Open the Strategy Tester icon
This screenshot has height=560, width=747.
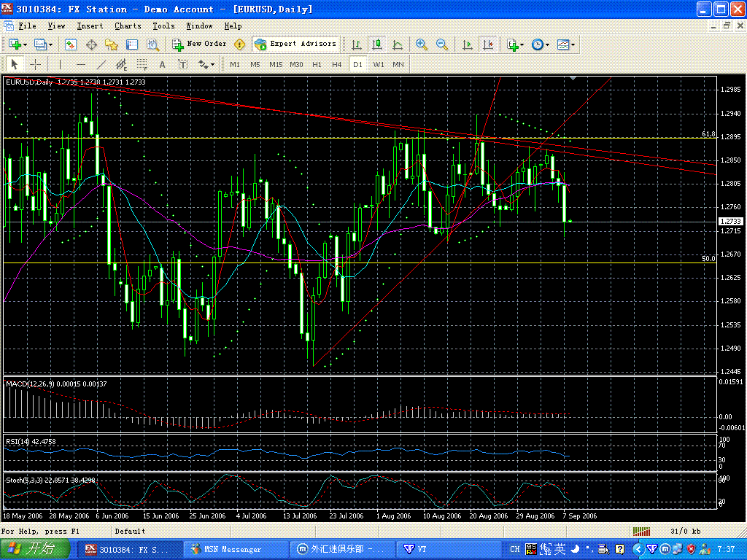(152, 44)
